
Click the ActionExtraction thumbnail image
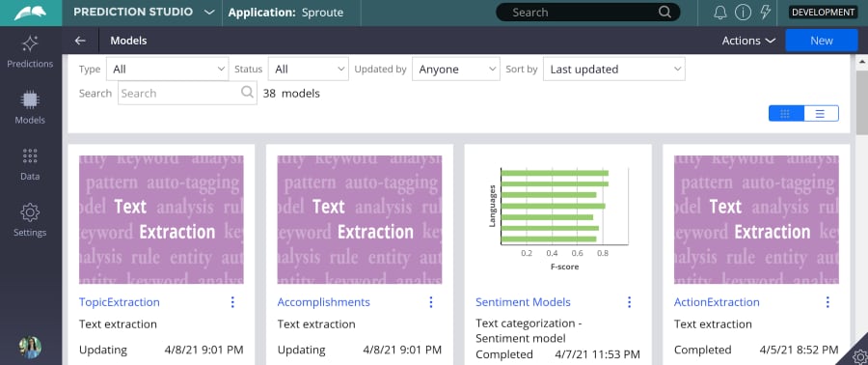tap(756, 219)
